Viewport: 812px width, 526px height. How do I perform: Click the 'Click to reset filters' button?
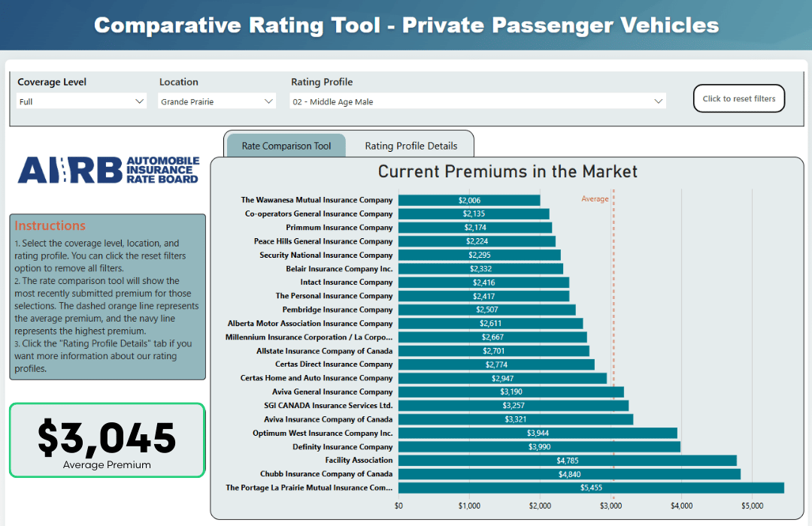pos(738,98)
